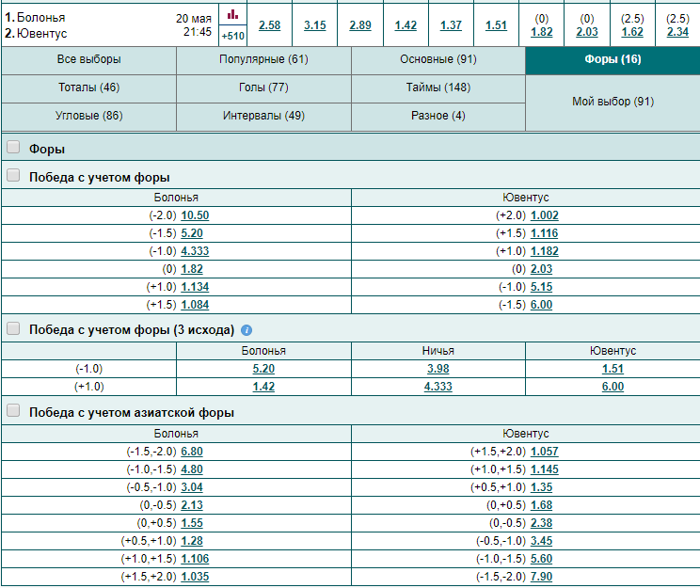The width and height of the screenshot is (700, 588).
Task: Pick Ювентус (+1.0,+1.5) odds 1.145
Action: pos(544,469)
